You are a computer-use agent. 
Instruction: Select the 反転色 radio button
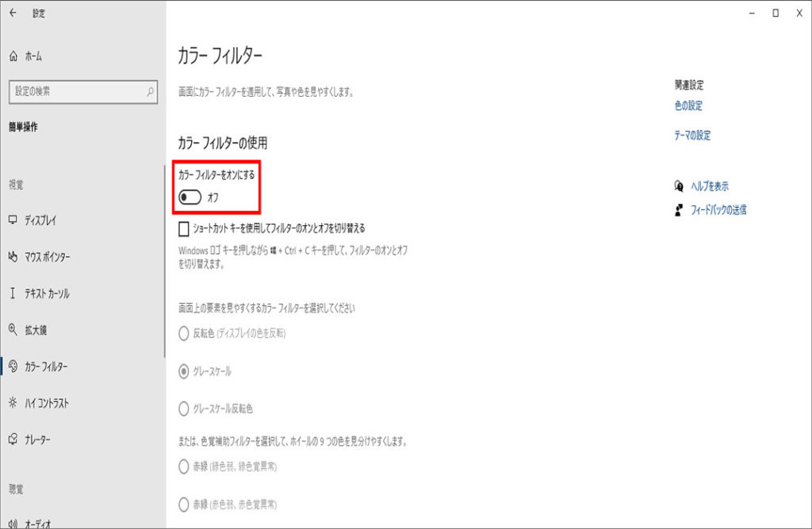[x=184, y=334]
